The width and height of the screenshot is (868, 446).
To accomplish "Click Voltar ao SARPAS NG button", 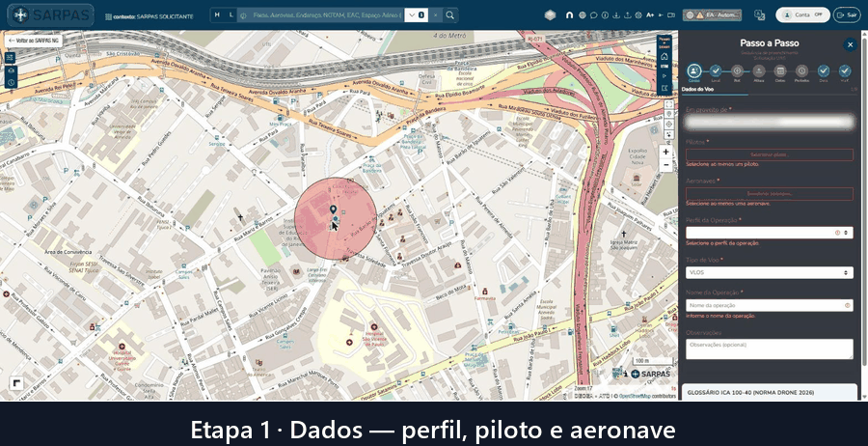I will pyautogui.click(x=33, y=41).
